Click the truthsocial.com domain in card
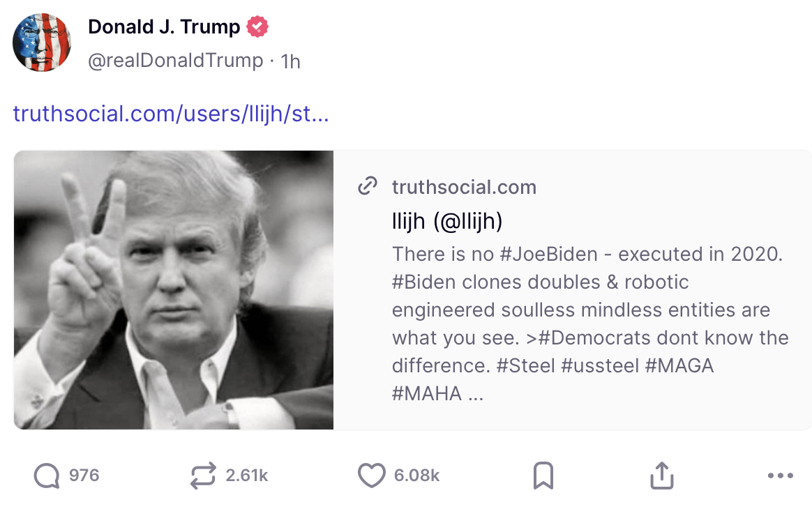This screenshot has width=812, height=509. 464,187
